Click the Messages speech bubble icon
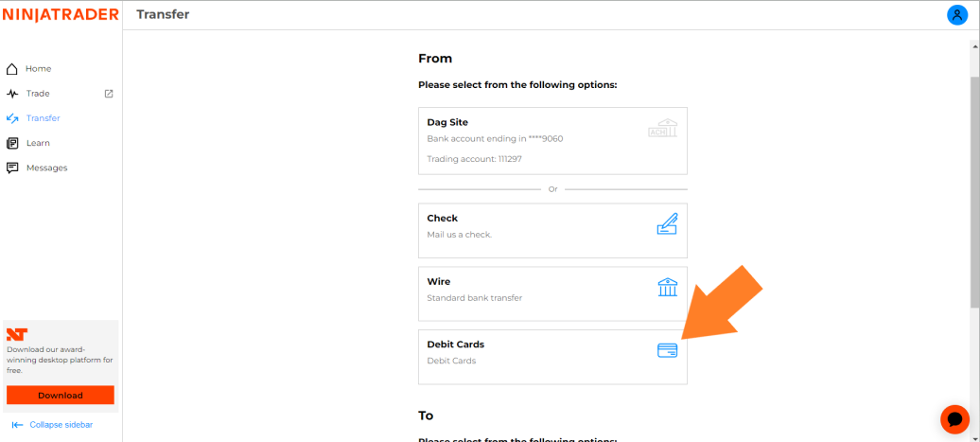Viewport: 980px width, 442px height. point(12,168)
